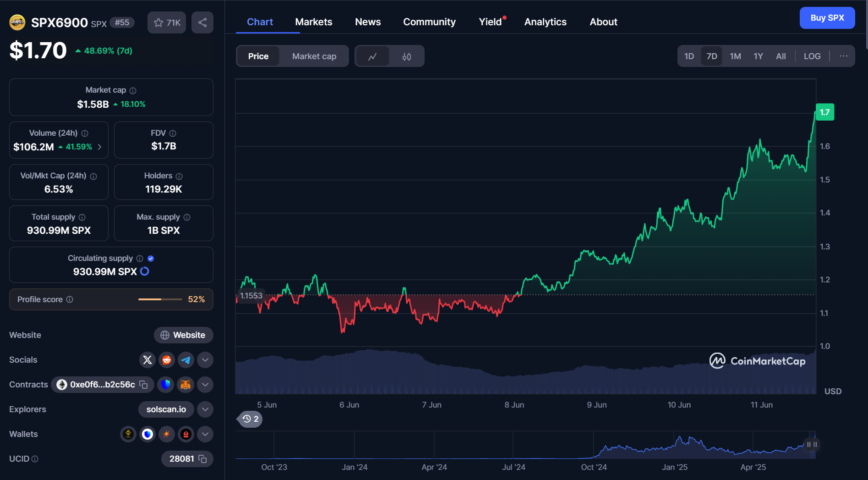This screenshot has width=868, height=480.
Task: Copy the UCID 28081
Action: (x=203, y=459)
